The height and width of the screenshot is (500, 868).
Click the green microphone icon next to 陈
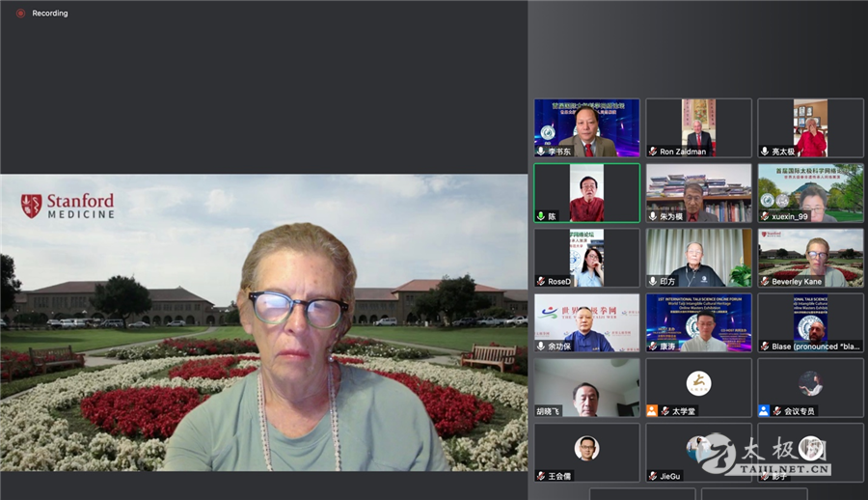[x=541, y=216]
